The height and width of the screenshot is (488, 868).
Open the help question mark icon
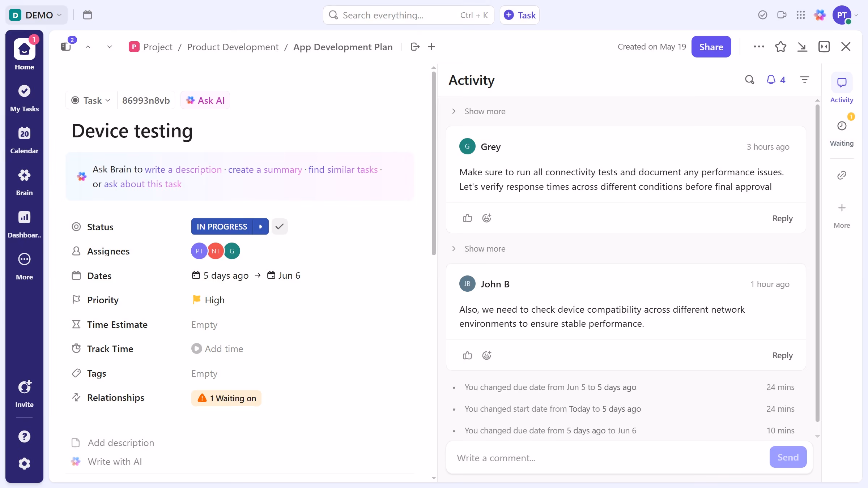point(24,436)
